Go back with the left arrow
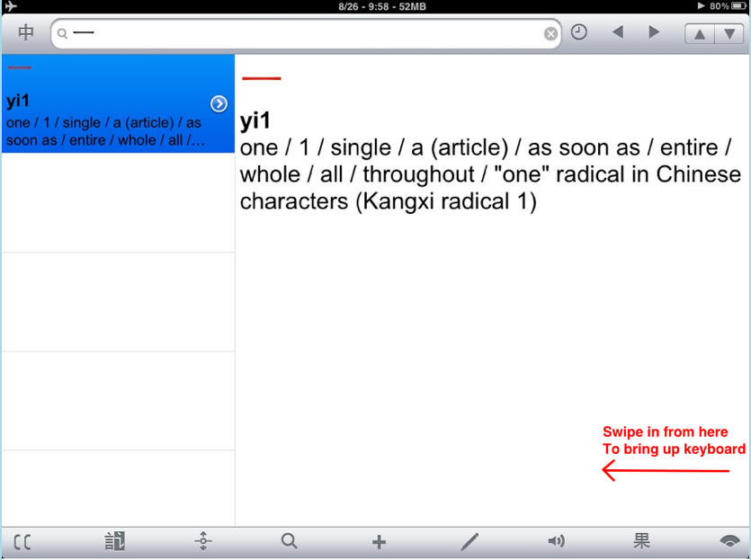The width and height of the screenshot is (751, 560). click(x=618, y=32)
